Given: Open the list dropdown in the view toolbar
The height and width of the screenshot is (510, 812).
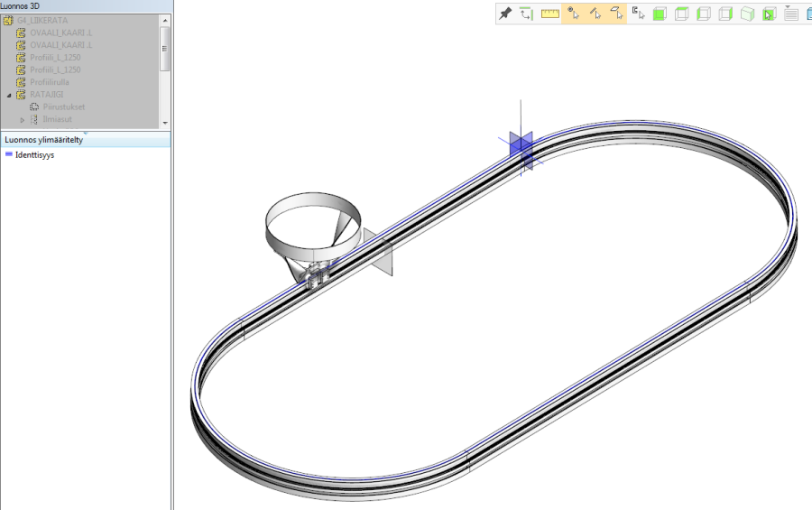Looking at the screenshot, I should tap(790, 14).
